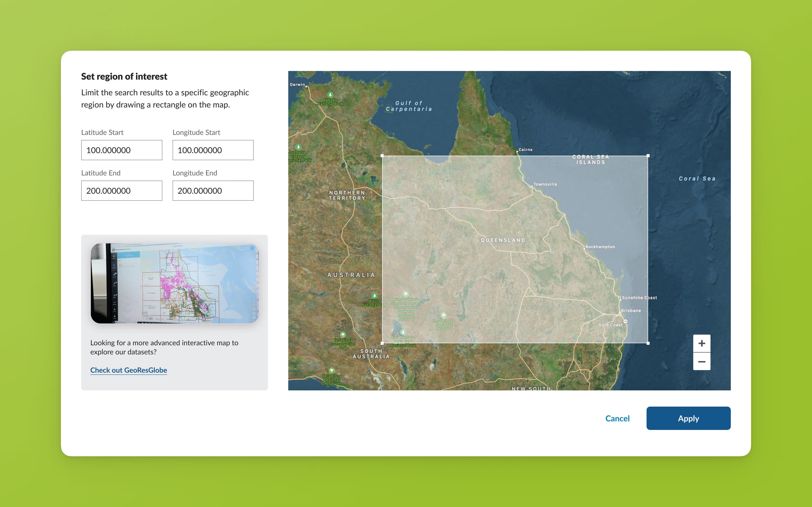Click the Apply button
Image resolution: width=812 pixels, height=507 pixels.
(x=688, y=418)
